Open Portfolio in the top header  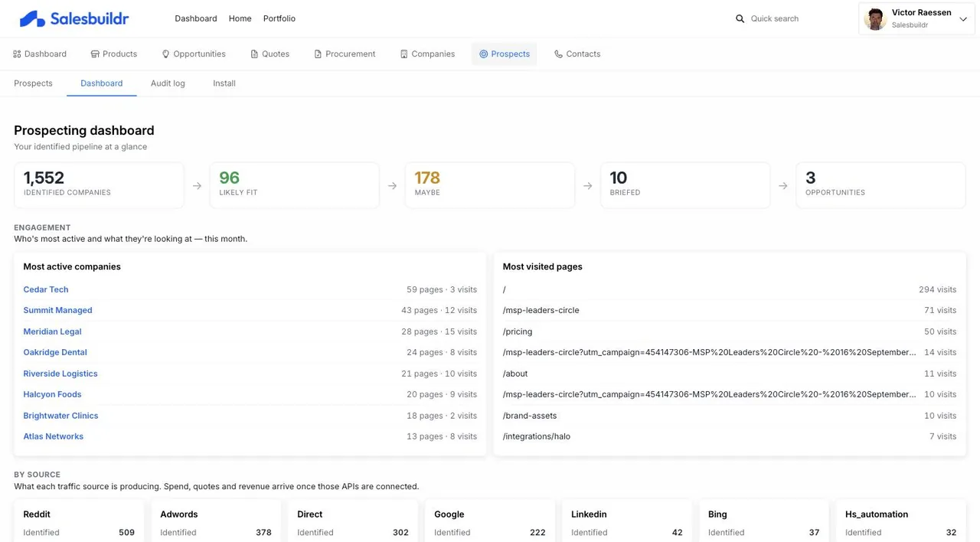279,18
